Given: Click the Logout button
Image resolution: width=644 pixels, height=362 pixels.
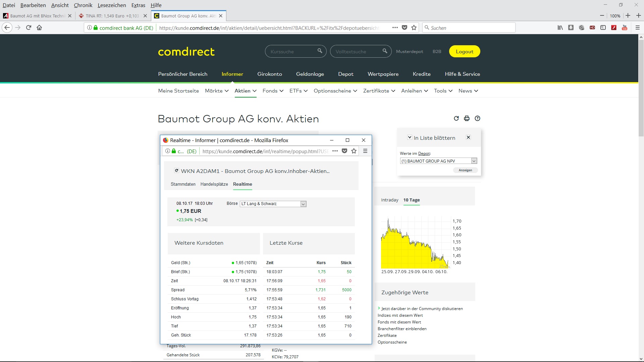Looking at the screenshot, I should [465, 51].
